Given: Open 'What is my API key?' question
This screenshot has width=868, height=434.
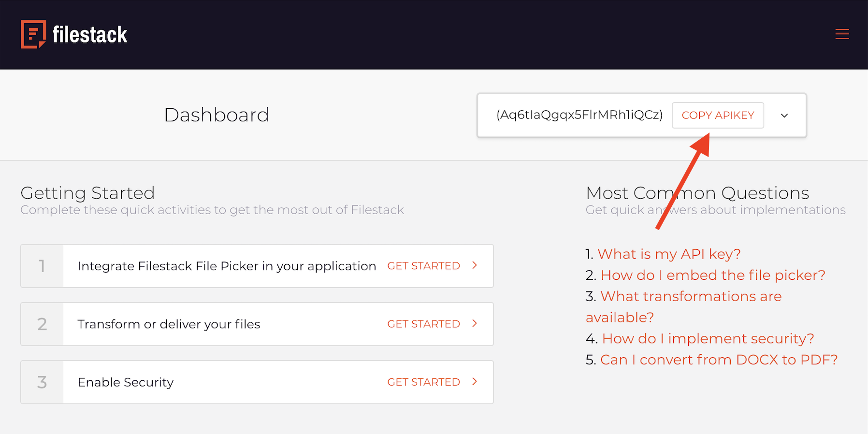Looking at the screenshot, I should click(669, 254).
